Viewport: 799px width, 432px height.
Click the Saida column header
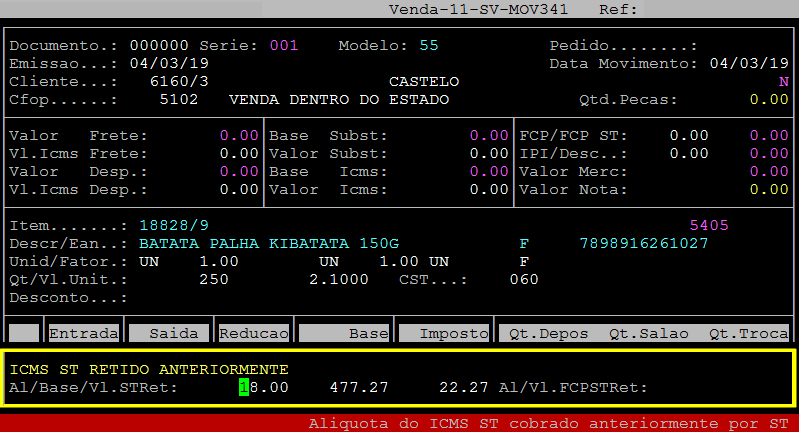click(171, 333)
